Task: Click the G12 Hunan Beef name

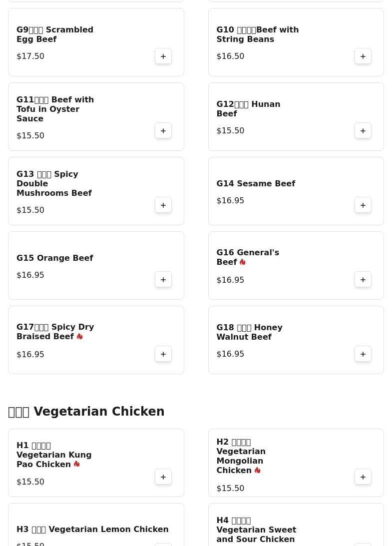Action: [248, 109]
